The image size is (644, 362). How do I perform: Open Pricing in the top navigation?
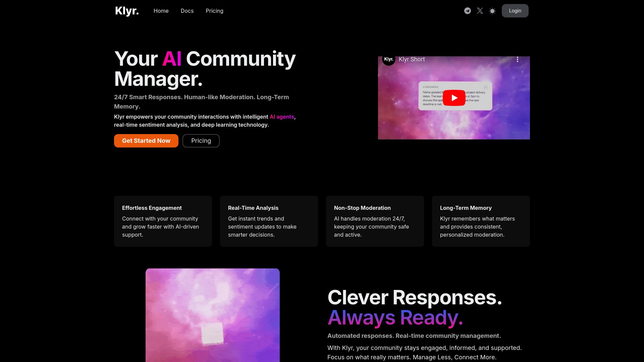[214, 11]
